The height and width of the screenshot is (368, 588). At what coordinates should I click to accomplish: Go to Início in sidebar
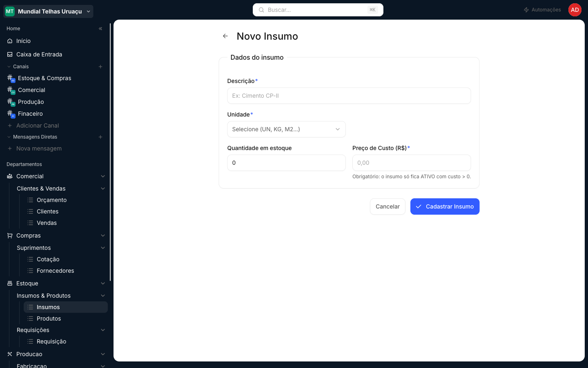click(x=56, y=41)
